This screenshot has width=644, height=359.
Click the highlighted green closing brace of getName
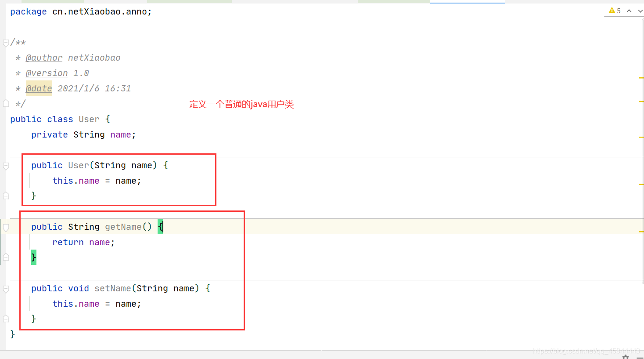coord(34,257)
